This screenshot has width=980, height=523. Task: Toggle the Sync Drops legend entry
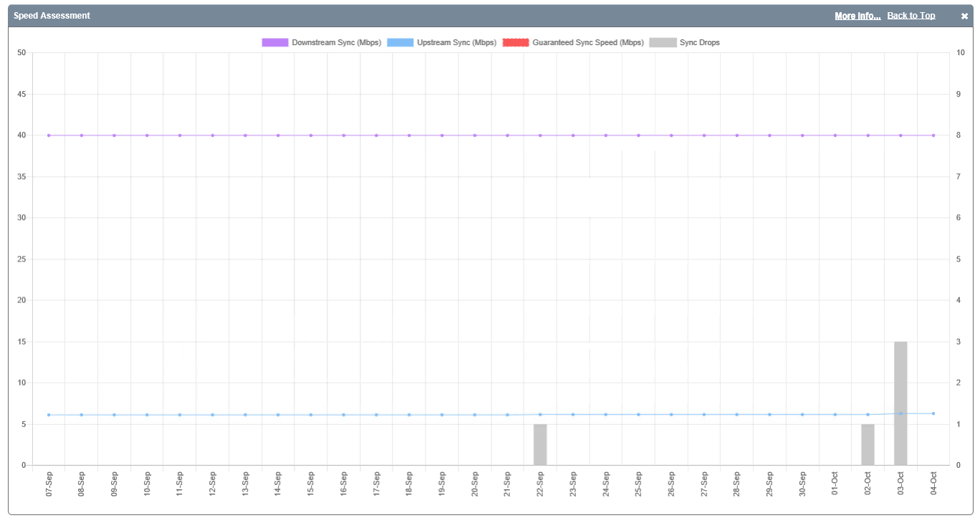[x=699, y=43]
